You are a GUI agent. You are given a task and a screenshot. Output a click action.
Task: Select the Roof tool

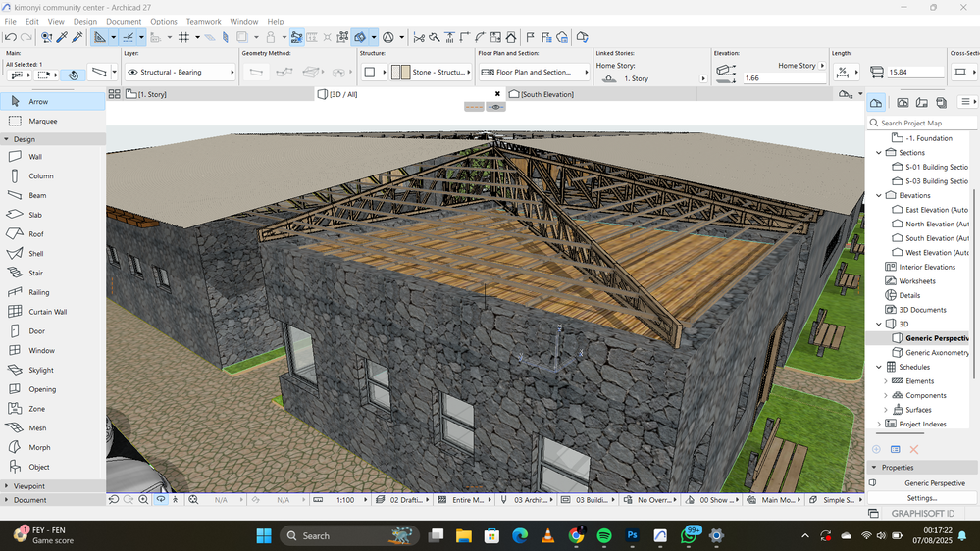tap(35, 234)
